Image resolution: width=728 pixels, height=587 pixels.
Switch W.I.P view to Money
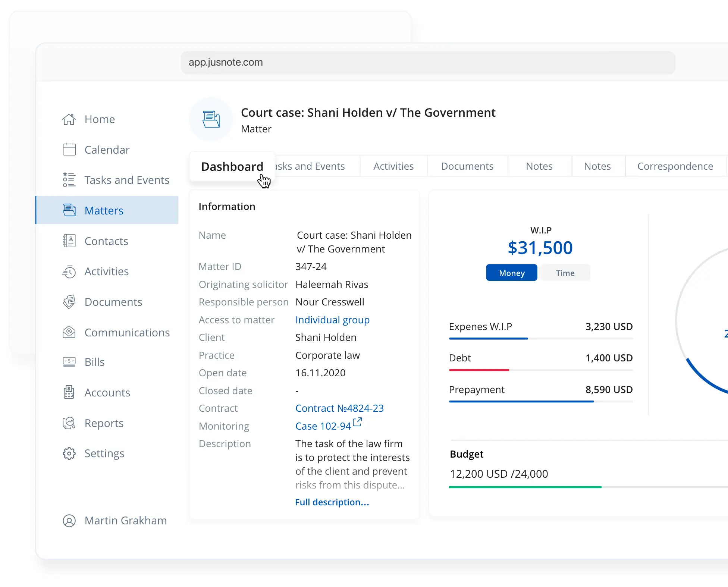point(511,273)
